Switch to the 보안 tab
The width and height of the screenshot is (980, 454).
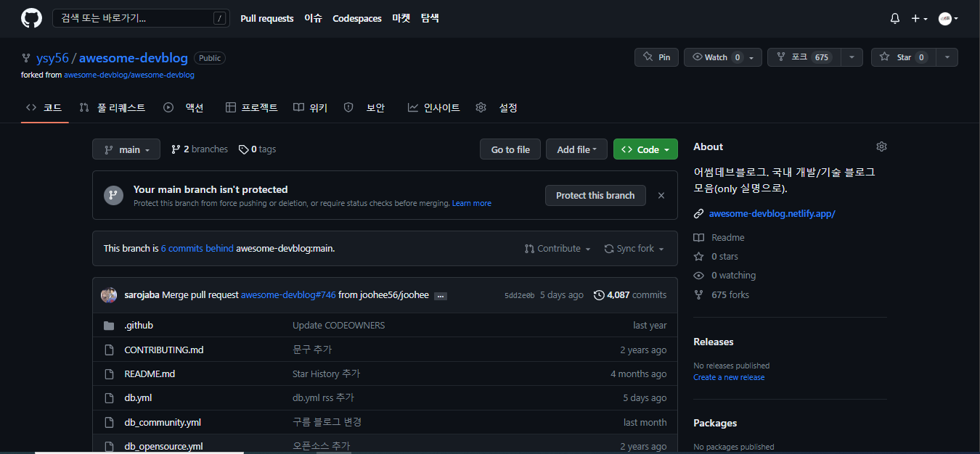364,107
